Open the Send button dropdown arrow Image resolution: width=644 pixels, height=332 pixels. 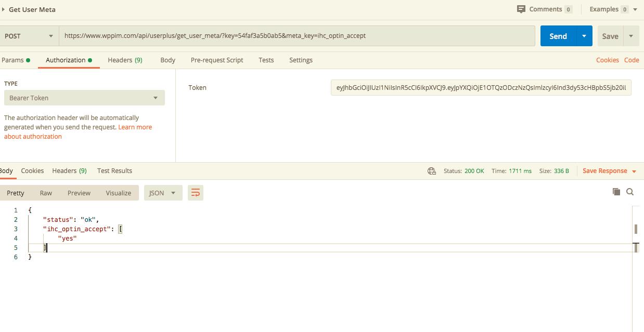584,36
